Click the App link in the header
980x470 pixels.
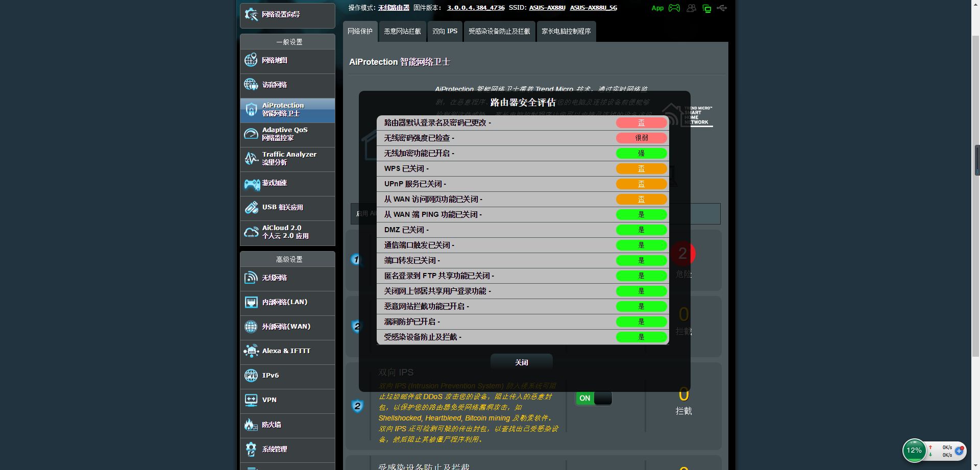pos(657,8)
